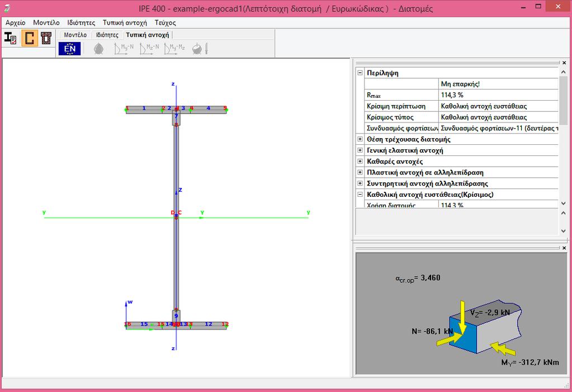572x392 pixels.
Task: Click the '114,3 %' Rmax value
Action: pyautogui.click(x=499, y=95)
